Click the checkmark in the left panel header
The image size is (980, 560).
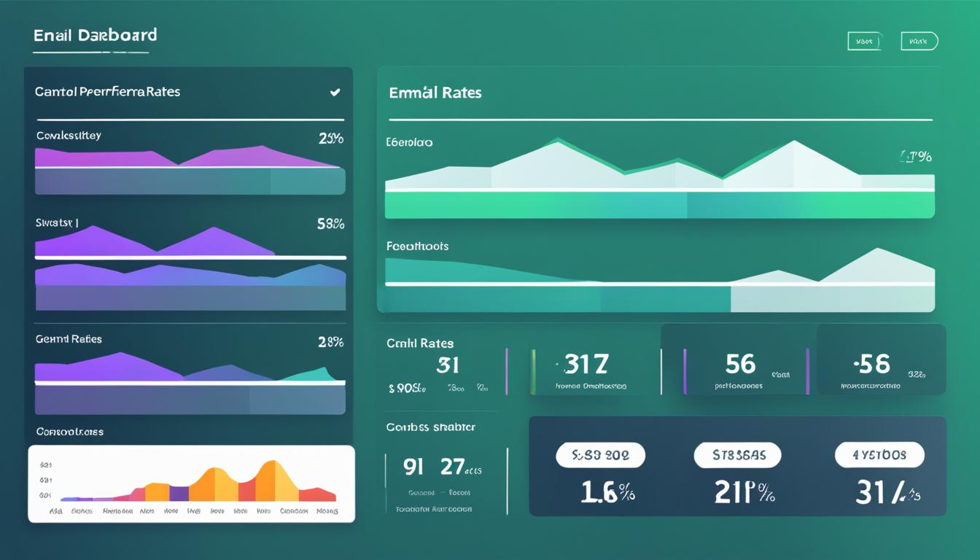[x=335, y=92]
